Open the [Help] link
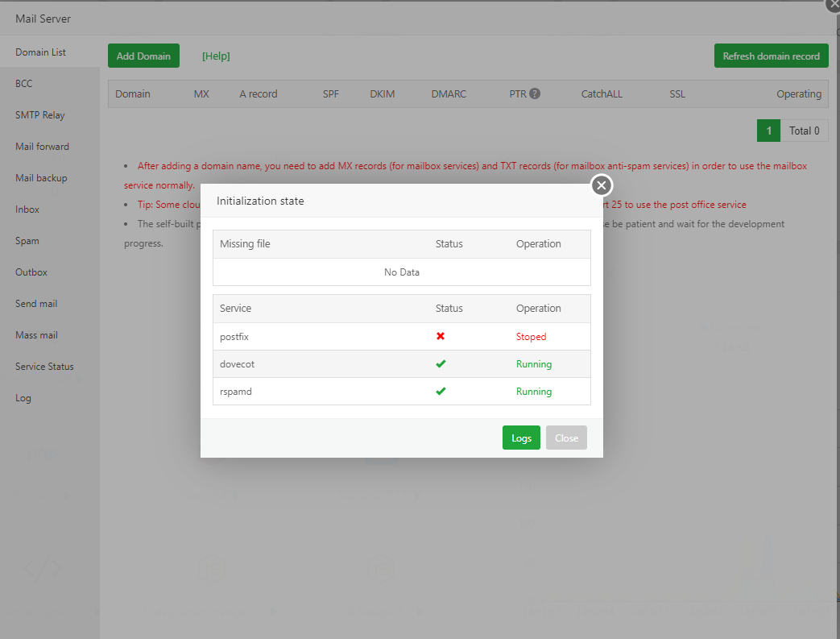Viewport: 840px width, 639px height. [216, 56]
